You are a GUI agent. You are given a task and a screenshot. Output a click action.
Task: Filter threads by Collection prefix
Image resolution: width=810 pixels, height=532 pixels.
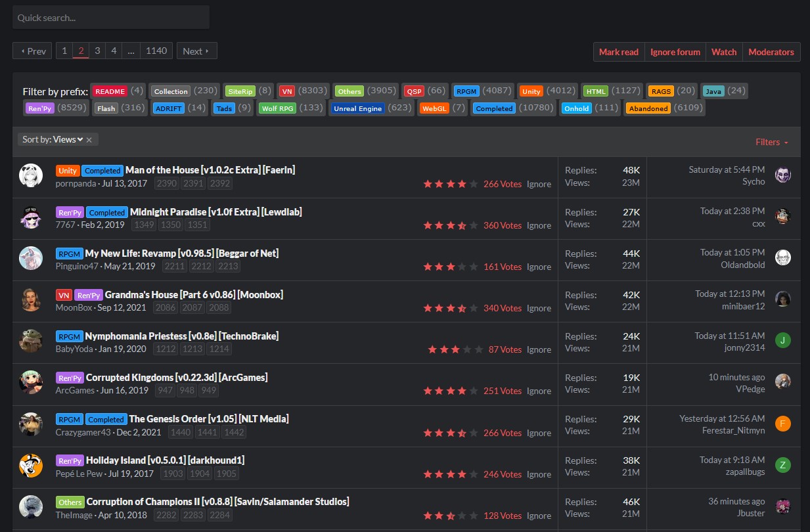tap(171, 91)
